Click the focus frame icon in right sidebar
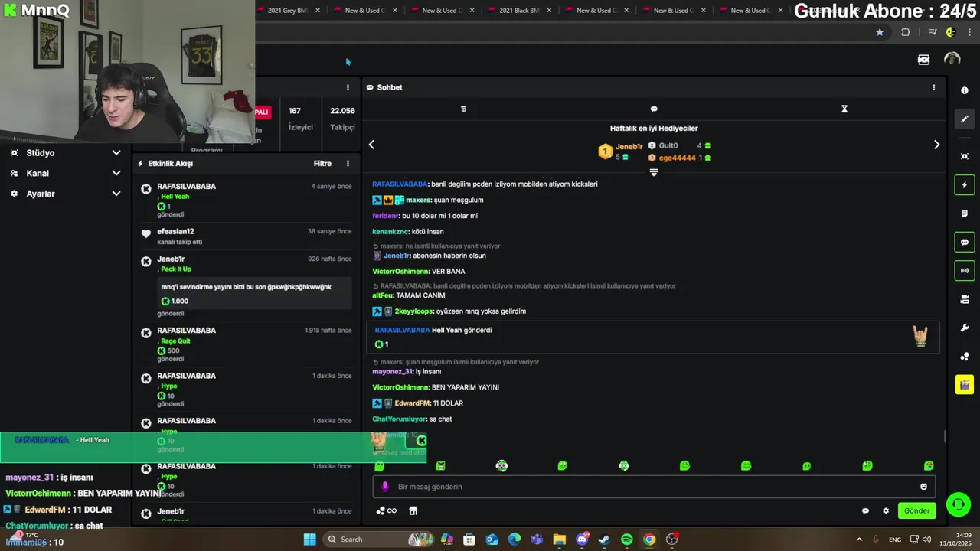 (964, 156)
